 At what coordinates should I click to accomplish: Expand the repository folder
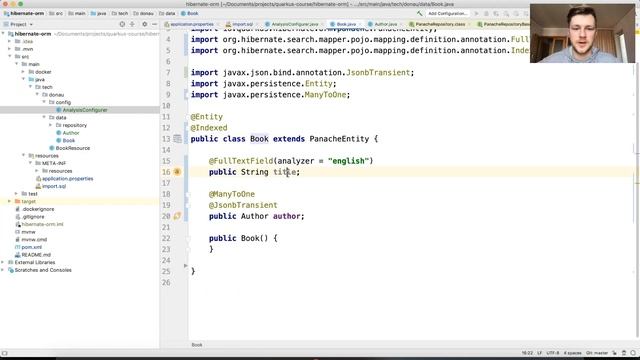[x=51, y=125]
